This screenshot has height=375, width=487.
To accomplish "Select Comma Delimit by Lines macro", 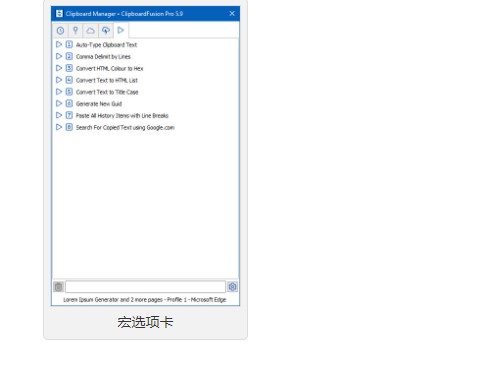I will pyautogui.click(x=103, y=57).
